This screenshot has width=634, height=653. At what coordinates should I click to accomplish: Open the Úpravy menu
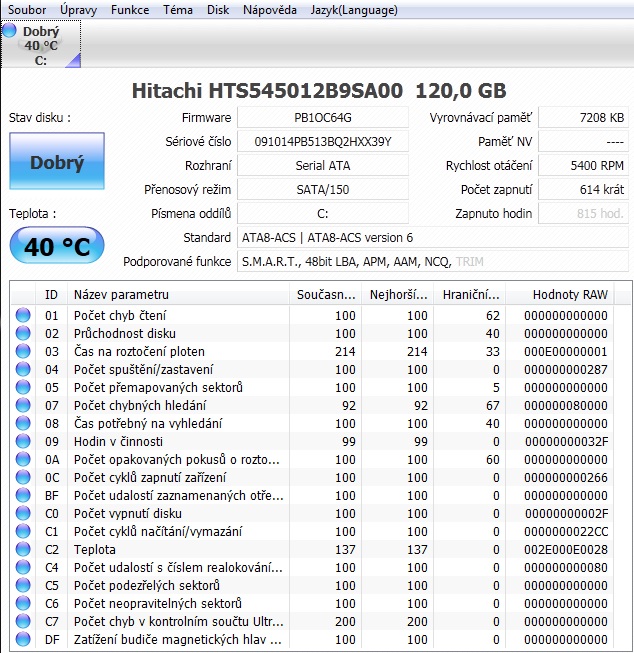point(78,10)
